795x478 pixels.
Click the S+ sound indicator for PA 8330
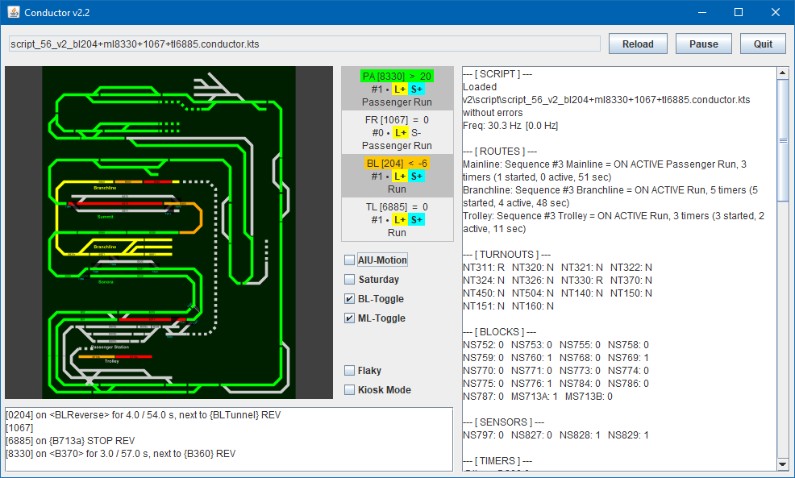point(416,89)
